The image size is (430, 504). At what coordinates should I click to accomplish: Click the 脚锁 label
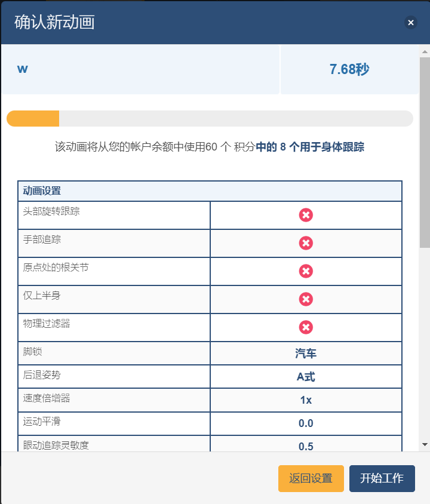tap(32, 351)
